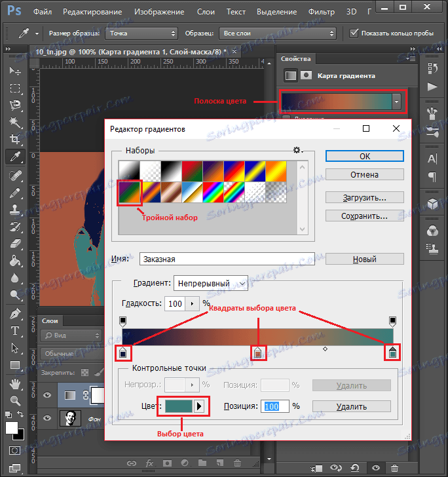Select the Magic Wand tool
448x477 pixels.
[x=15, y=123]
